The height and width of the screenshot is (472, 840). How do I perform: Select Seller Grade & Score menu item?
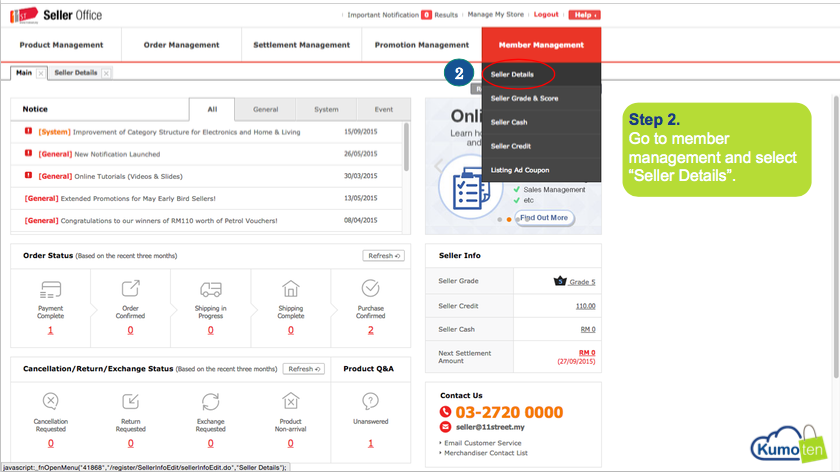[x=541, y=99]
